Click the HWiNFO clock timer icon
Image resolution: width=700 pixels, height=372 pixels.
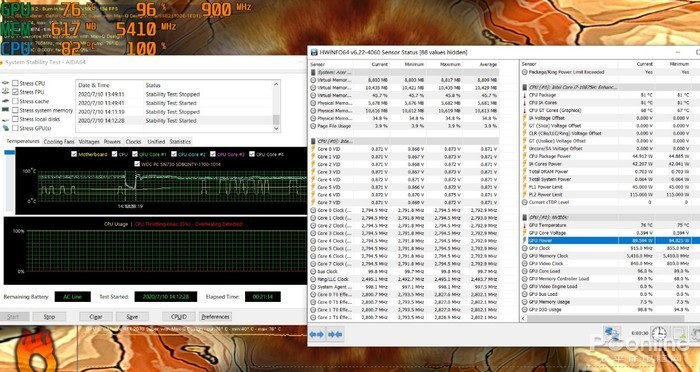tap(659, 333)
